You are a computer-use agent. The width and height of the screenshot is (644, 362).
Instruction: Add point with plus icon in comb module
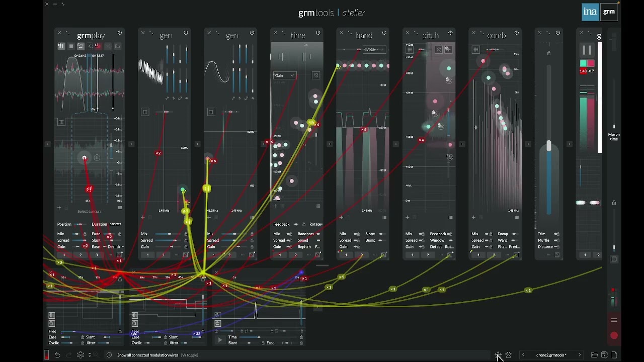pyautogui.click(x=473, y=217)
